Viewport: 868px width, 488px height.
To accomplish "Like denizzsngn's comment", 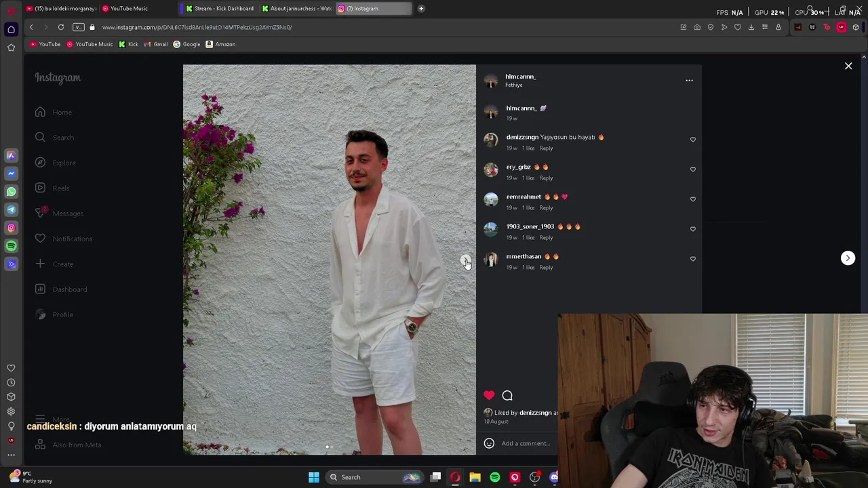I will coord(692,140).
